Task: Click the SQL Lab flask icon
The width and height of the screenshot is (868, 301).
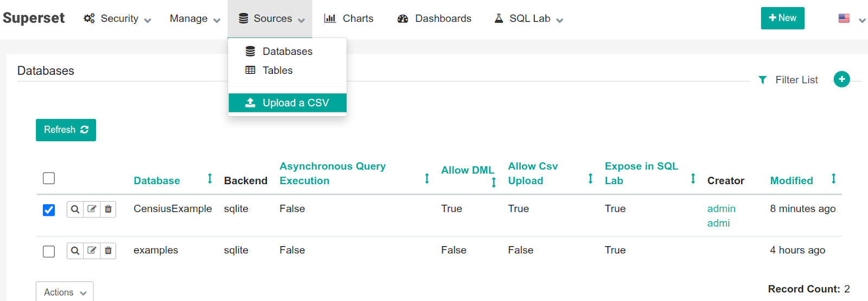Action: [x=499, y=18]
